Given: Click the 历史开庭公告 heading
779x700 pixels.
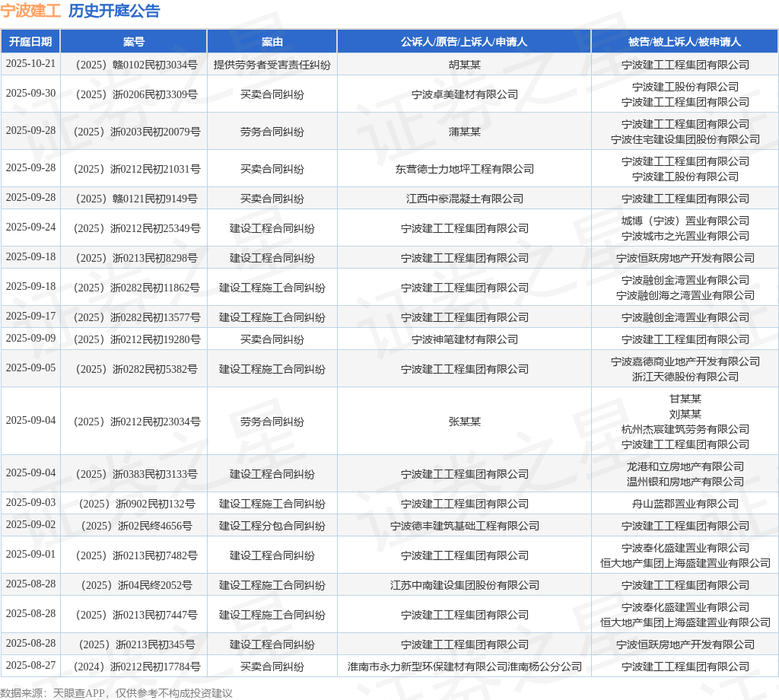Looking at the screenshot, I should pos(114,11).
